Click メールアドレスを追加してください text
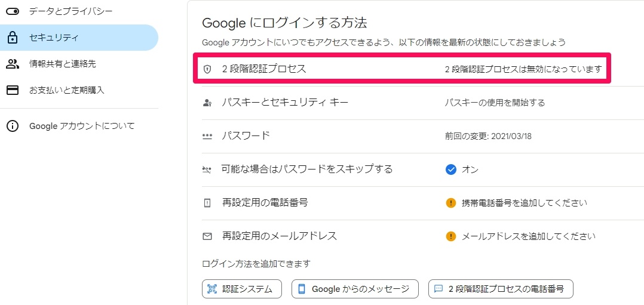The height and width of the screenshot is (305, 644). coord(529,236)
